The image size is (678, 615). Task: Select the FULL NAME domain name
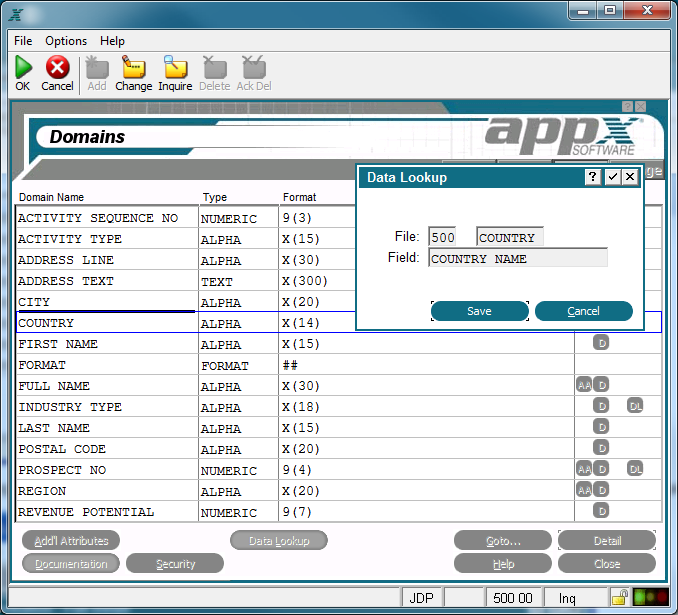click(x=54, y=386)
